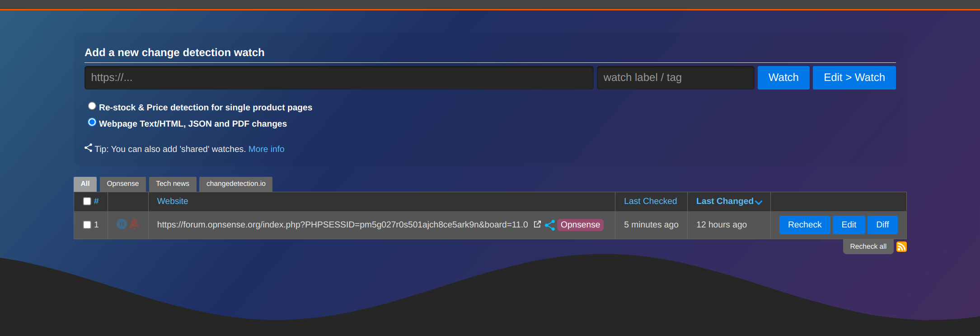Image resolution: width=980 pixels, height=336 pixels.
Task: Open watched URL via external link icon
Action: (537, 224)
